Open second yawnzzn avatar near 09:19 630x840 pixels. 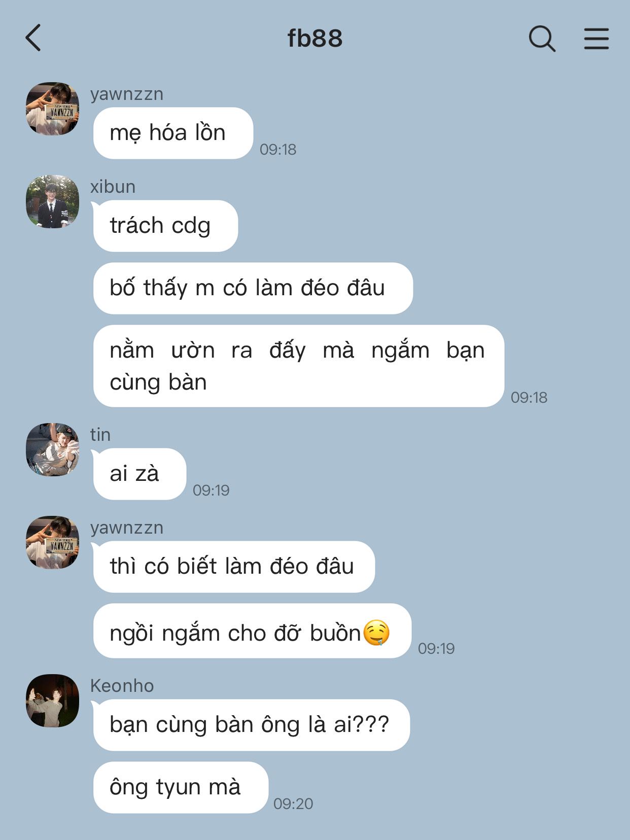53,542
